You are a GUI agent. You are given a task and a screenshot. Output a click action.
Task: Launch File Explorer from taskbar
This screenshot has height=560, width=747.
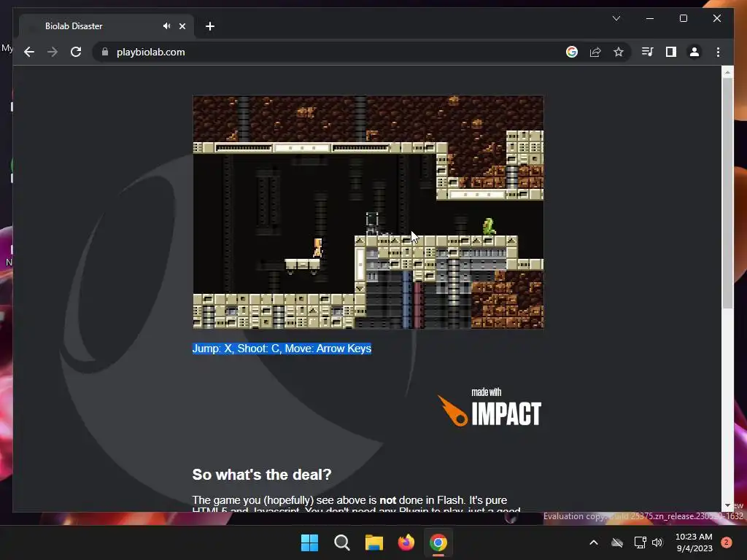tap(374, 542)
